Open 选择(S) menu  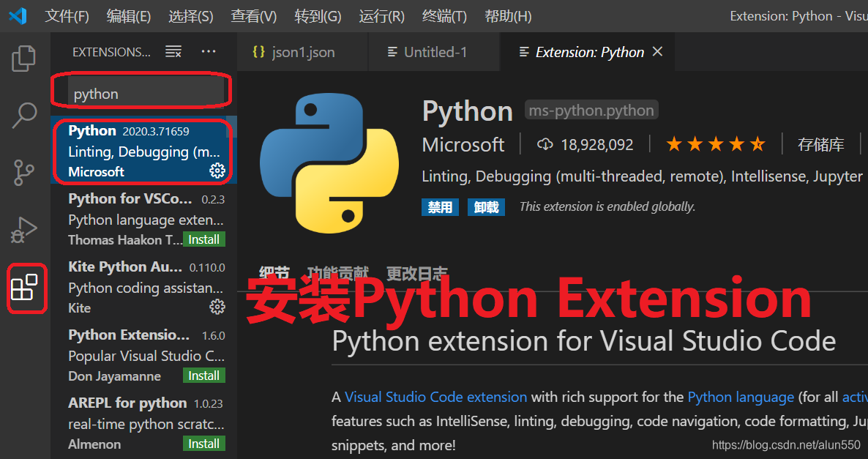tap(191, 16)
